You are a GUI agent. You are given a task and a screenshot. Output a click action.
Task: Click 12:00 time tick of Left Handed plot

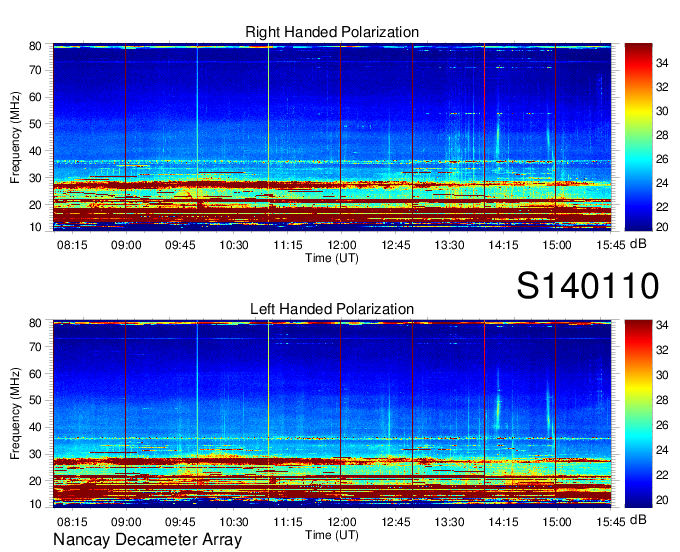click(342, 522)
